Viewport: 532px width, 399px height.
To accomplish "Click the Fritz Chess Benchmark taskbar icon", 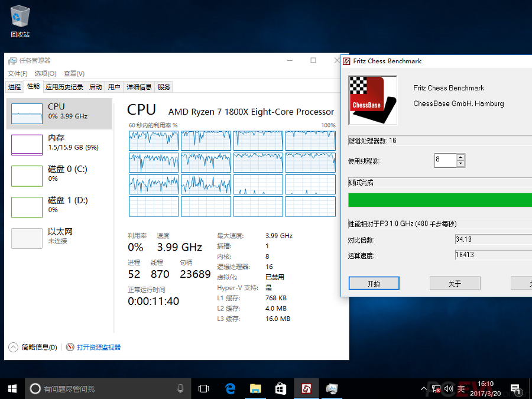I will tap(307, 388).
